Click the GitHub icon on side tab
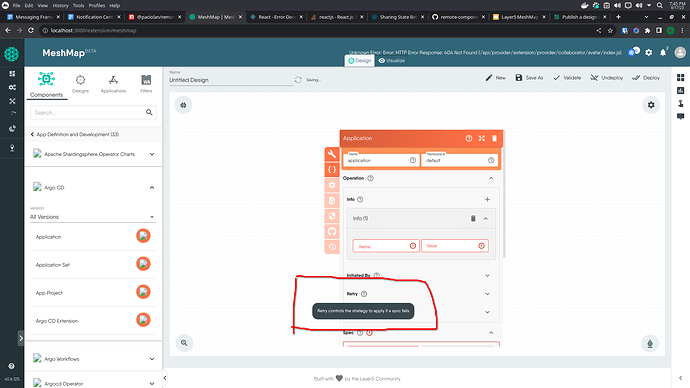This screenshot has height=388, width=690. pyautogui.click(x=332, y=231)
